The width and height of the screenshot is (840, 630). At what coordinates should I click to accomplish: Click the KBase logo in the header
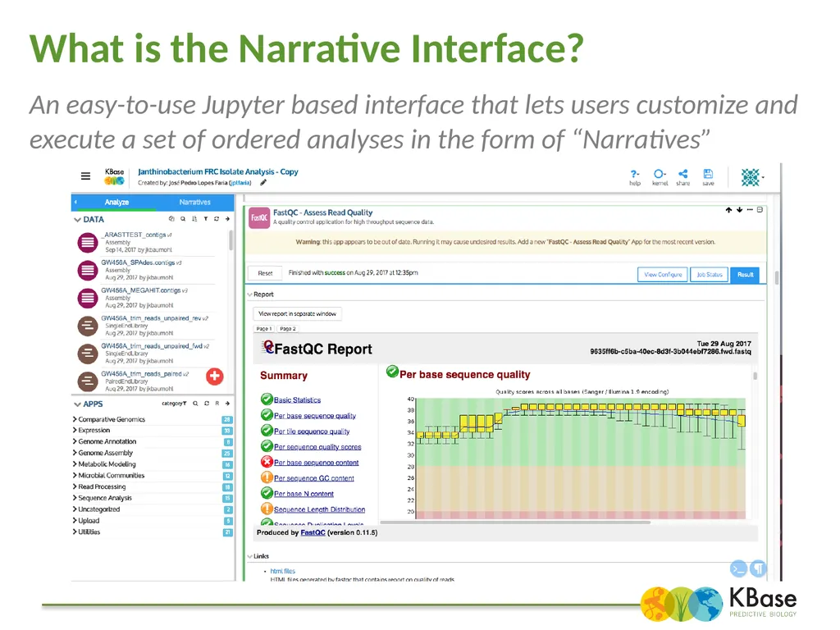coord(114,176)
